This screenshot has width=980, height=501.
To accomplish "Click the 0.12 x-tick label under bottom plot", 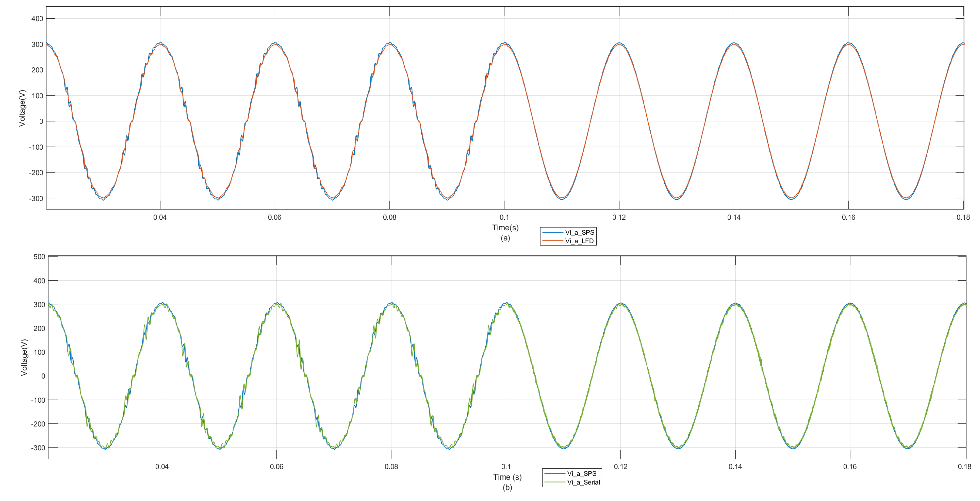I will pos(620,466).
